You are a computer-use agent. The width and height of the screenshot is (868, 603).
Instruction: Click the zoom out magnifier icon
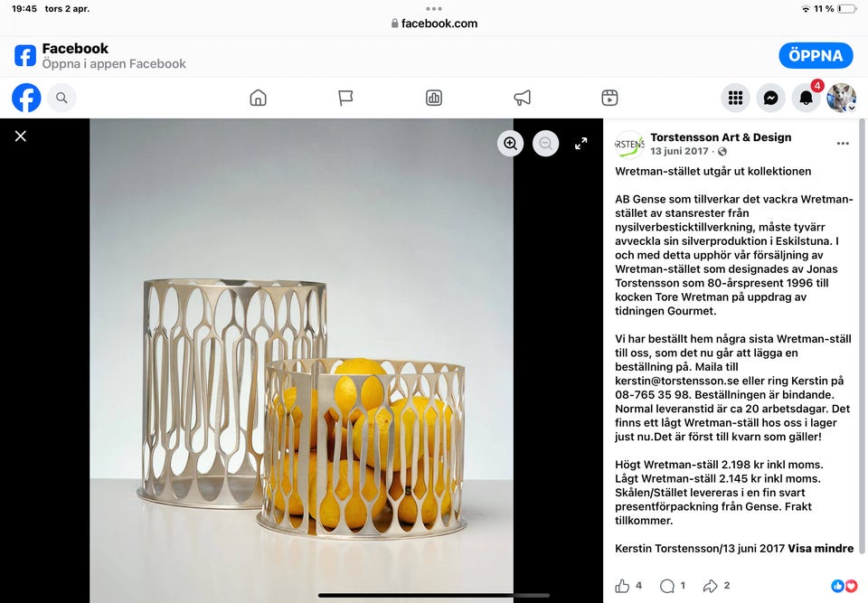point(545,144)
